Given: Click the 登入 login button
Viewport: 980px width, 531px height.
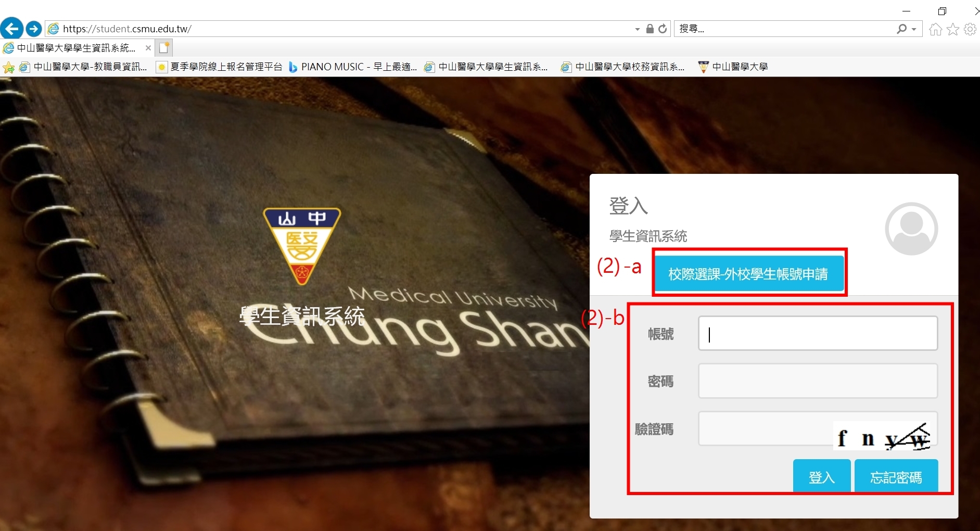Looking at the screenshot, I should point(822,476).
